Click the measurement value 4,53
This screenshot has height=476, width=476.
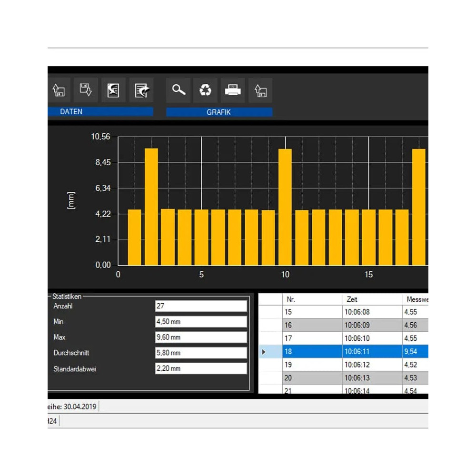click(415, 378)
